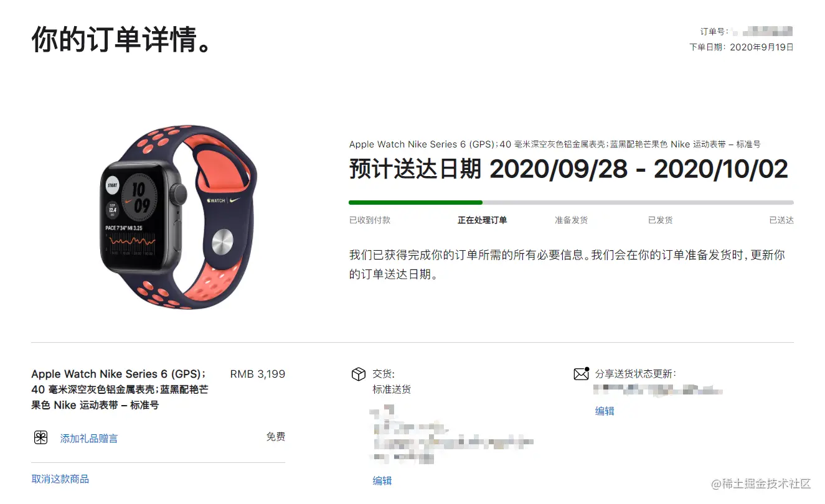This screenshot has width=825, height=504.
Task: Click the blurred order number
Action: [762, 31]
